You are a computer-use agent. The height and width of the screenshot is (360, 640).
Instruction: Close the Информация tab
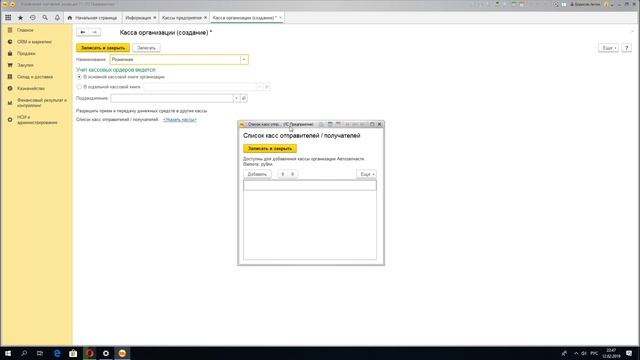(155, 18)
